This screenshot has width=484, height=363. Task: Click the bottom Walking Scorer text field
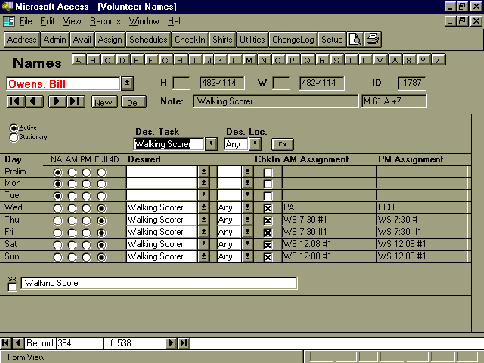tap(159, 283)
